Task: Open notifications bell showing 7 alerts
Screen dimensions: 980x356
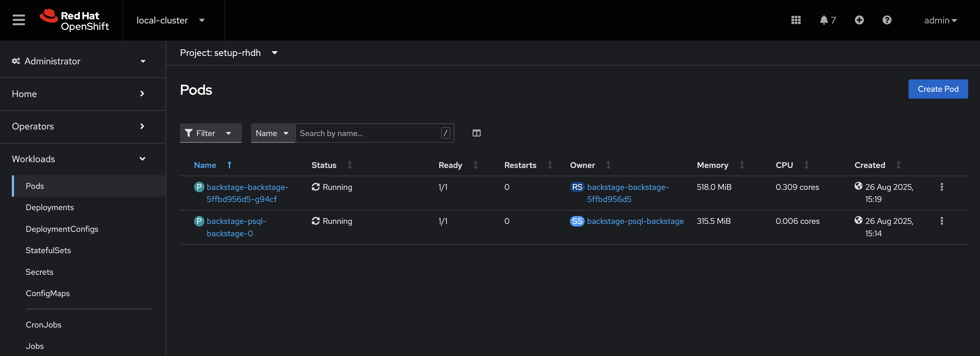Action: tap(828, 20)
